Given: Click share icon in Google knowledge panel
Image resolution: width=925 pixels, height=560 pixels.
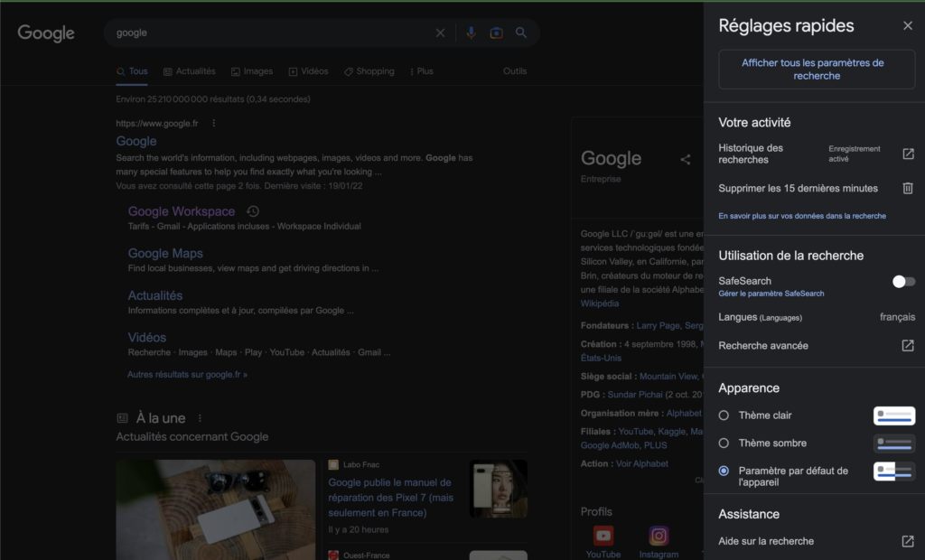Looking at the screenshot, I should click(x=685, y=159).
